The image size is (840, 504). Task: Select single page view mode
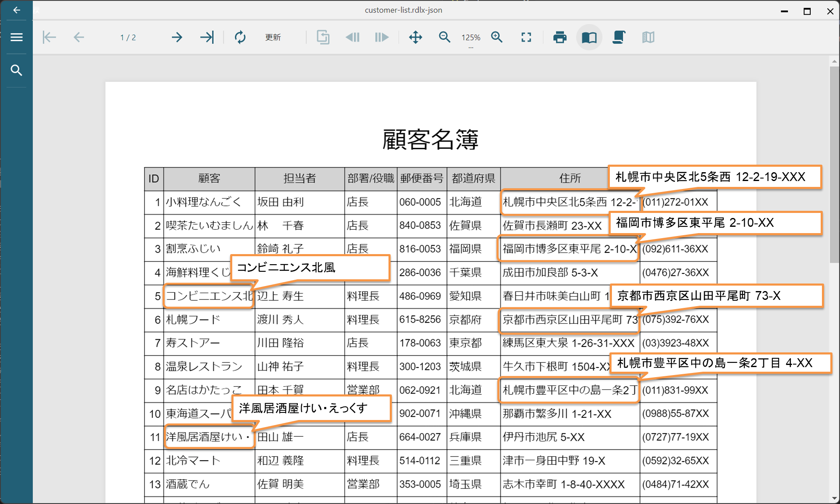tap(589, 37)
